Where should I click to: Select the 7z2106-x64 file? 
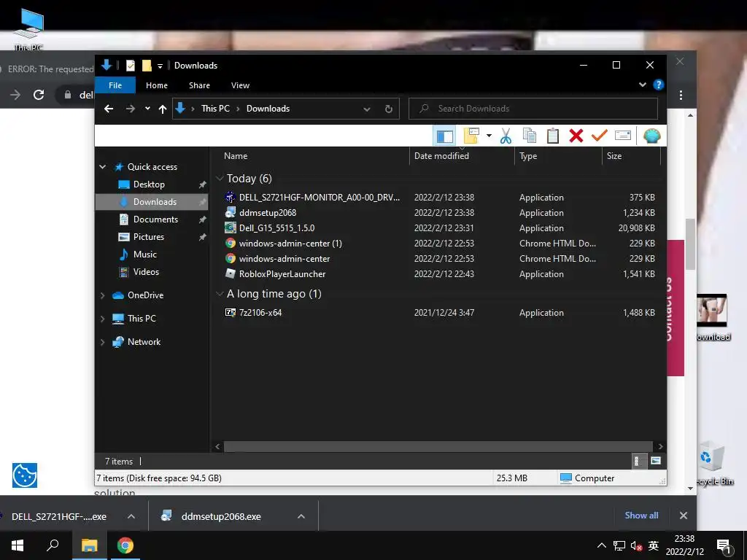(260, 313)
